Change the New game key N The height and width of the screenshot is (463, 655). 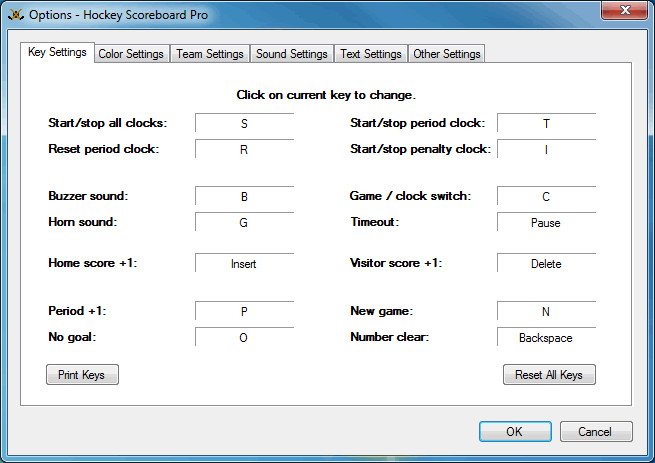point(546,311)
